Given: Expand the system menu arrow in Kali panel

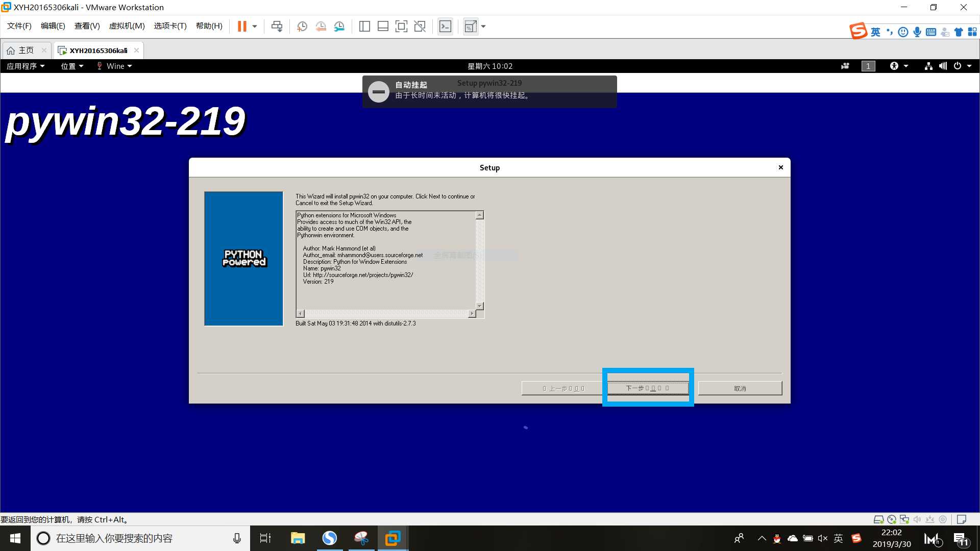Looking at the screenshot, I should (969, 66).
